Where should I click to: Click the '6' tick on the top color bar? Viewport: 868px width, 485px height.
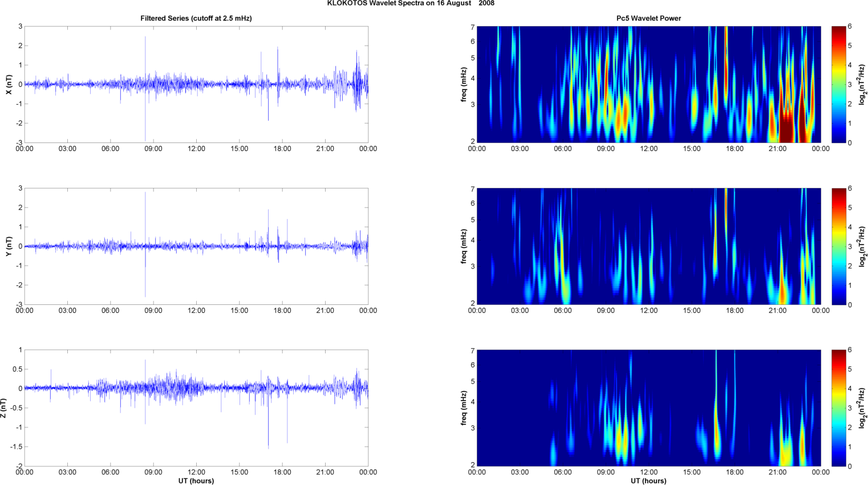pos(850,26)
